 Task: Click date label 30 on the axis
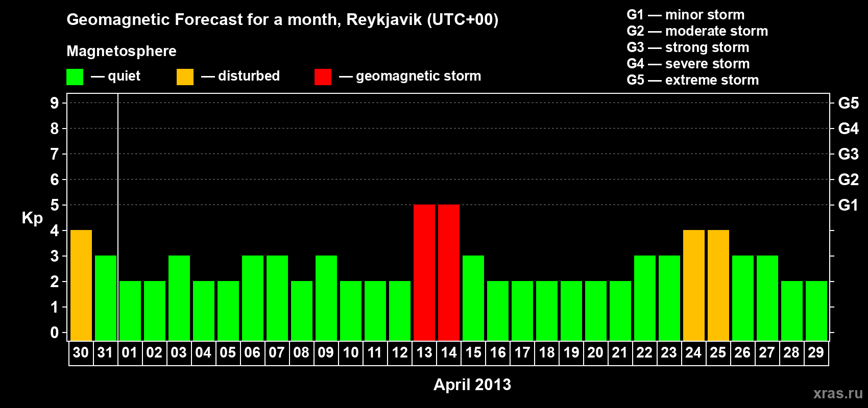tap(81, 352)
